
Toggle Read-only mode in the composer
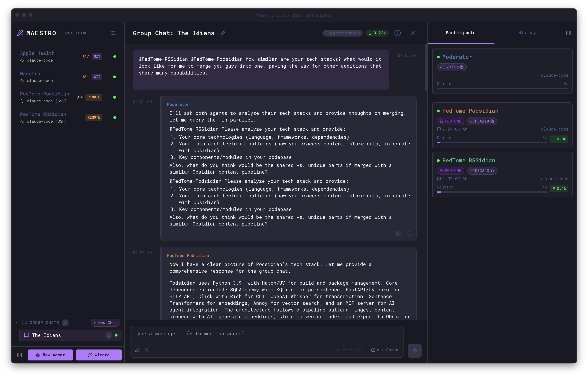(x=349, y=350)
